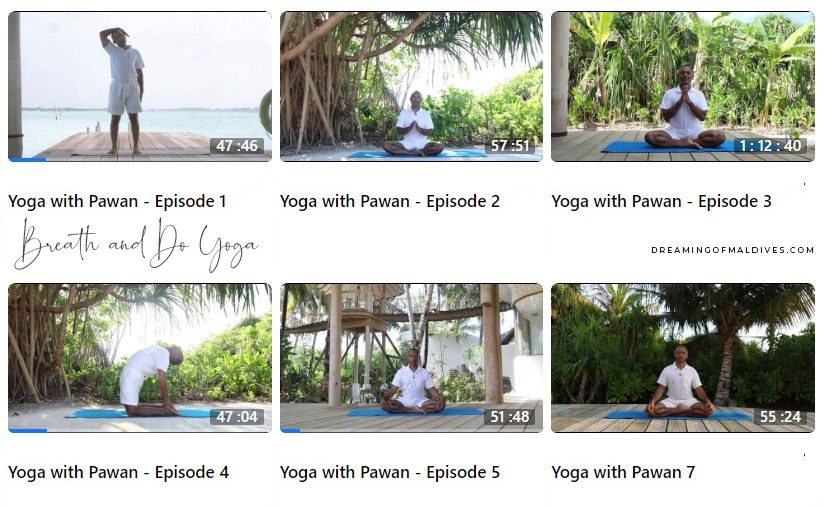This screenshot has width=824, height=507.
Task: Open the Episode 3 video thumbnail
Action: pos(683,86)
